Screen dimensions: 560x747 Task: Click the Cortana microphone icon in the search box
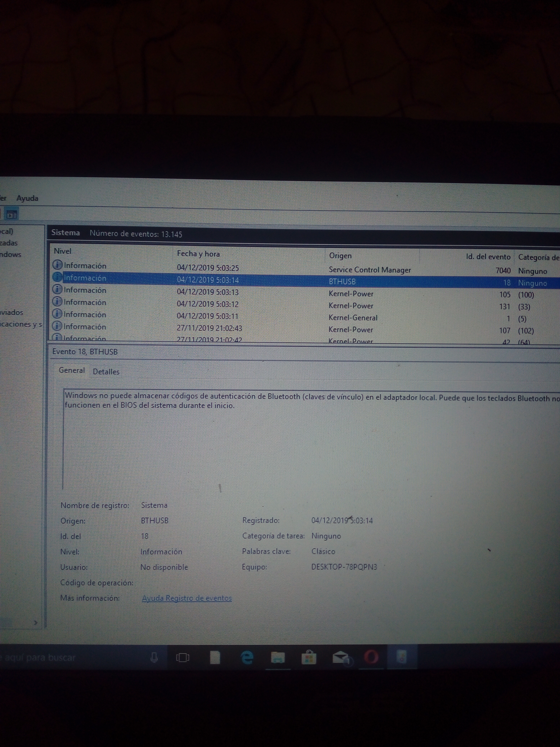pyautogui.click(x=154, y=657)
